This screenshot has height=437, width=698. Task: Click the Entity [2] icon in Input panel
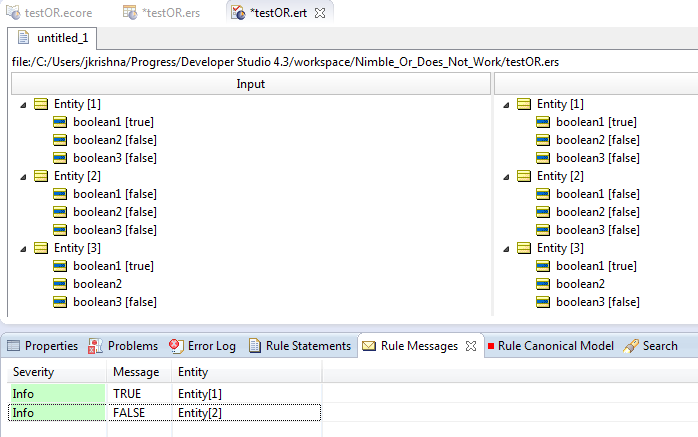pos(41,176)
